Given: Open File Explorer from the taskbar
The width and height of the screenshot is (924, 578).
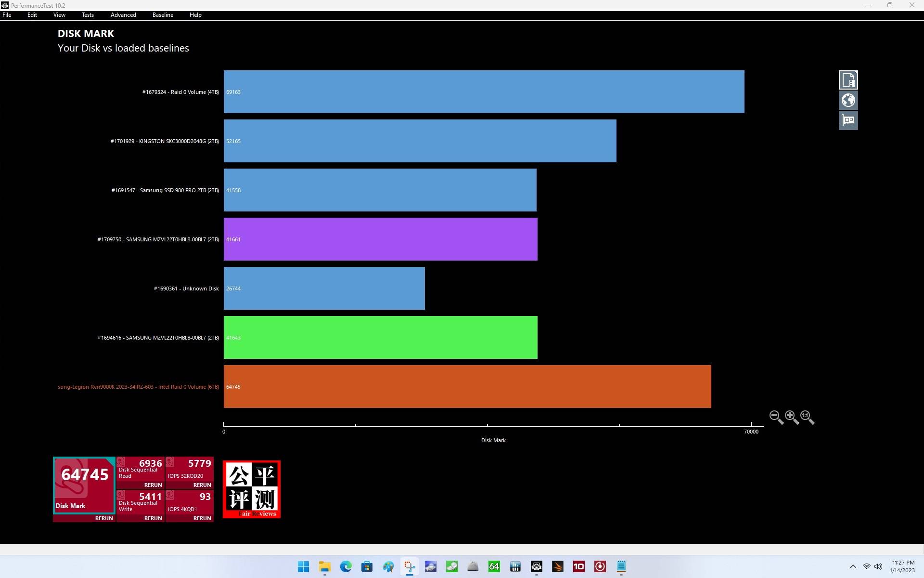Looking at the screenshot, I should 324,566.
